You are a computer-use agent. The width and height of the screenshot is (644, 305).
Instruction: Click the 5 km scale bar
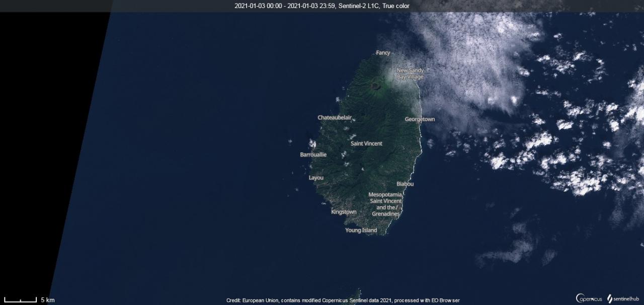point(21,300)
